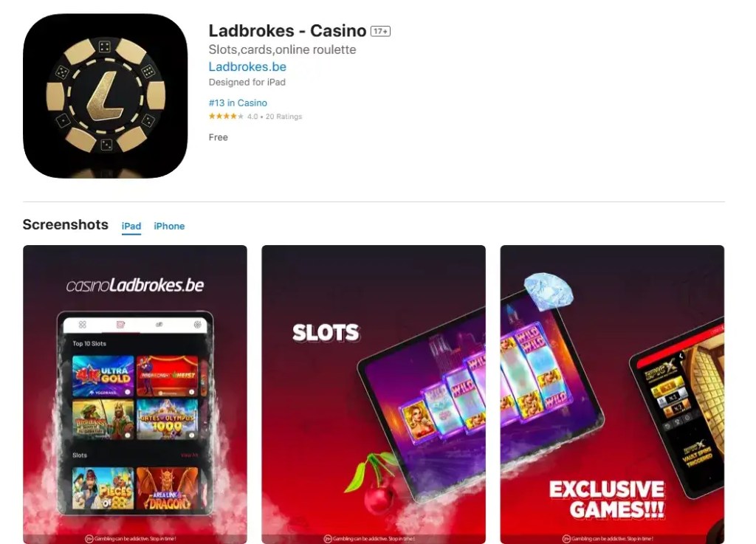Click the 17+ age rating badge

coord(380,31)
